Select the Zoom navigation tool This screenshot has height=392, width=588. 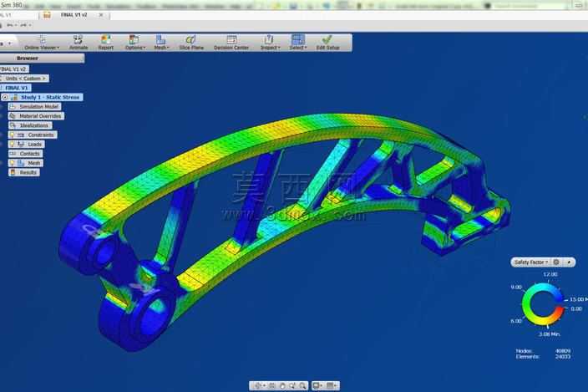tap(292, 385)
